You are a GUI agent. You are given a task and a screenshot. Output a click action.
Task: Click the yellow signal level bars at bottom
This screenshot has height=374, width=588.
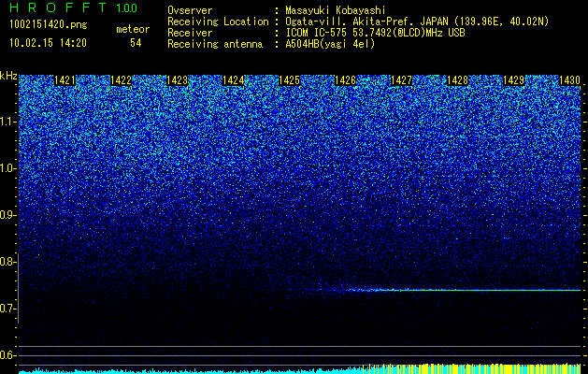pos(472,368)
